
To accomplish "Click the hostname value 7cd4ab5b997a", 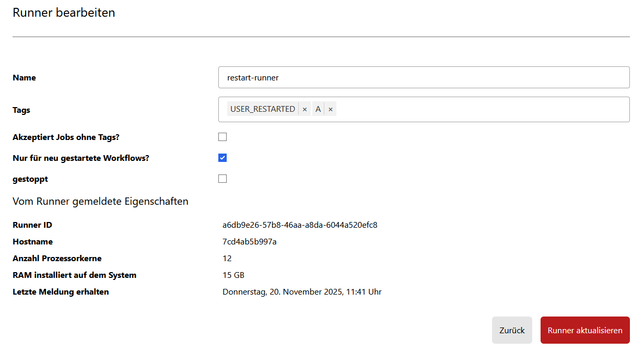I will [250, 242].
